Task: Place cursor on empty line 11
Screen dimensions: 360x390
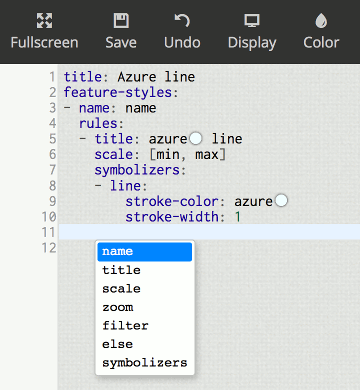Action: pyautogui.click(x=209, y=232)
